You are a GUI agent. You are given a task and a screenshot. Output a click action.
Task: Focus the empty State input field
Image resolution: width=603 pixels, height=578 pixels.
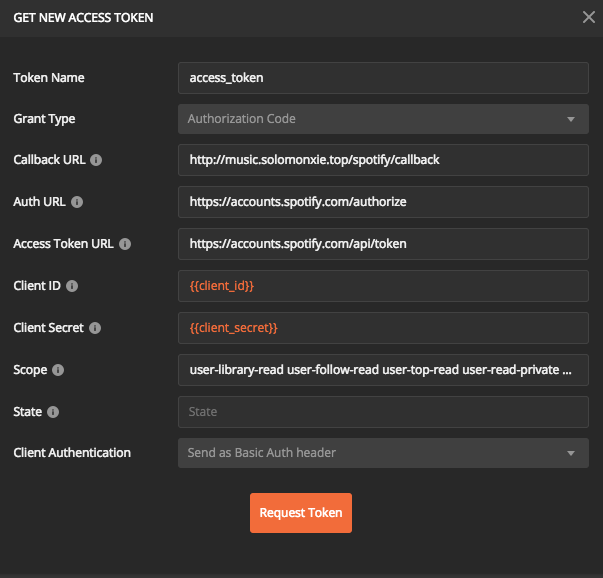tap(383, 412)
